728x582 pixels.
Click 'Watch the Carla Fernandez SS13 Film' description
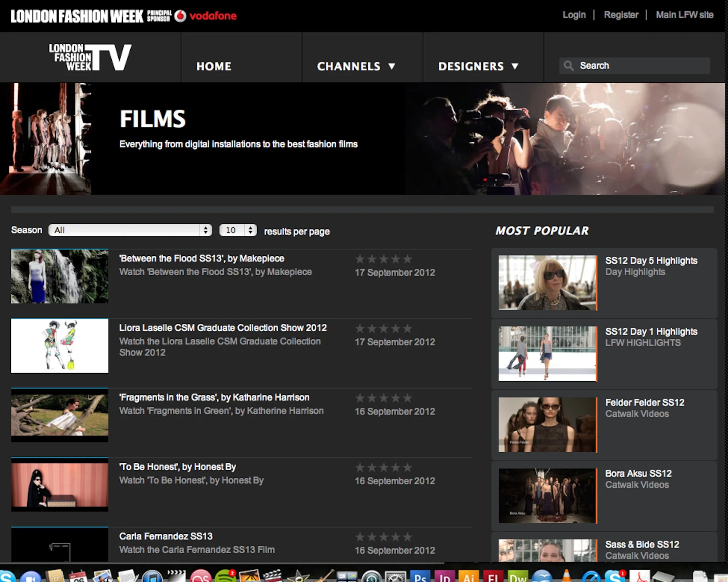(197, 550)
